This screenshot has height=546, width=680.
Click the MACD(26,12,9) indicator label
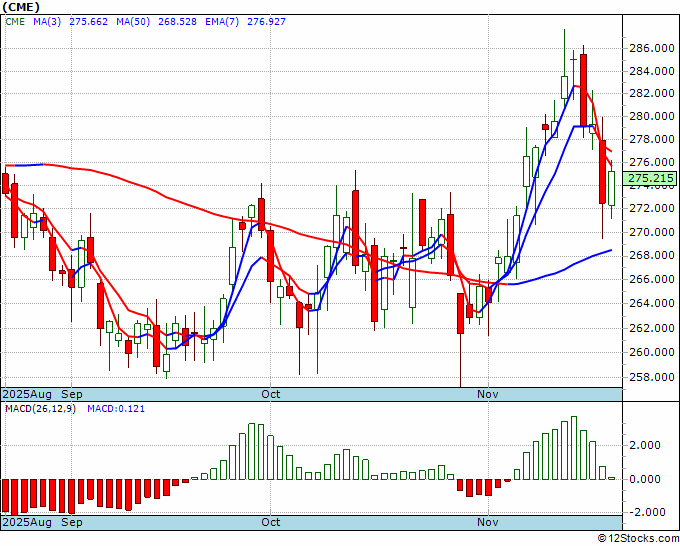coord(40,409)
